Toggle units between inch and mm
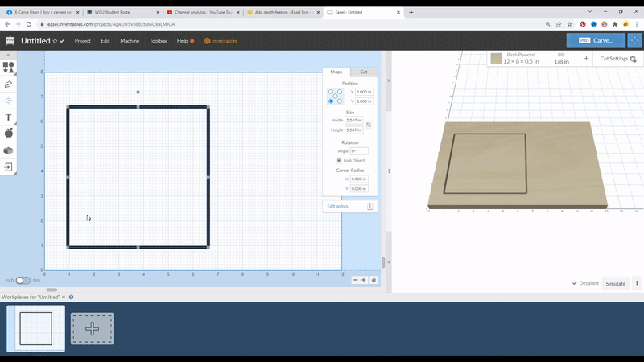 click(23, 281)
